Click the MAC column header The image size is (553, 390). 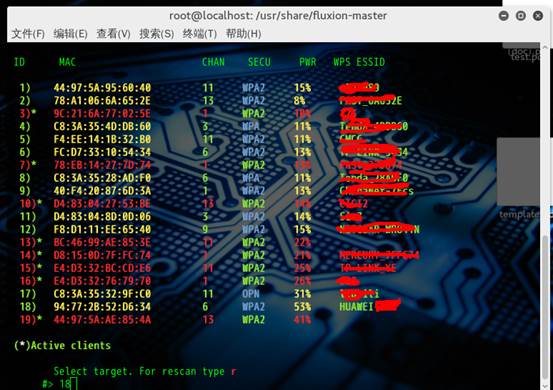click(x=67, y=62)
